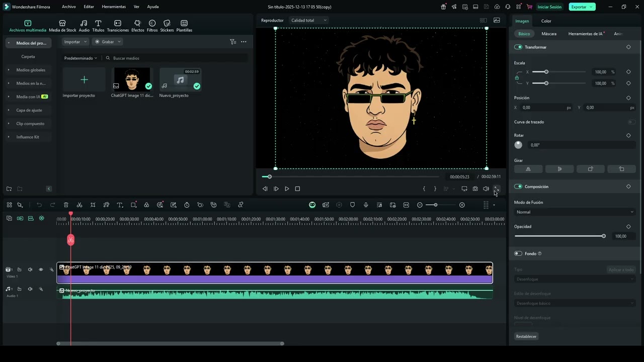
Task: Step back one frame in preview
Action: point(265,189)
